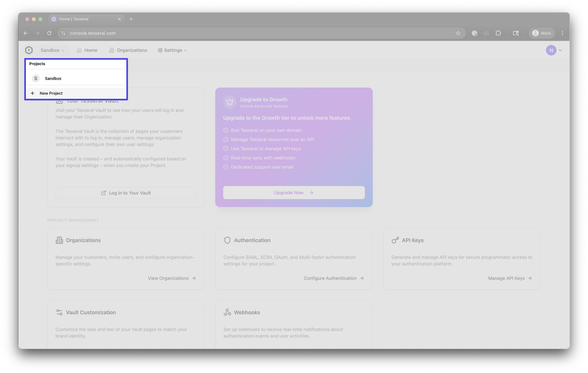The image size is (588, 373).
Task: Click external link icon on Vault button
Action: (104, 193)
